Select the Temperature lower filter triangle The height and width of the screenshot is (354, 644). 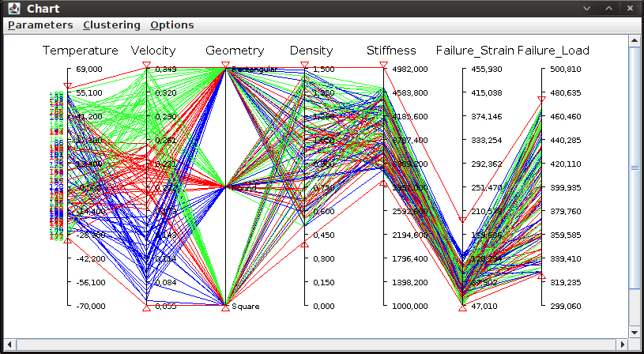[x=68, y=240]
